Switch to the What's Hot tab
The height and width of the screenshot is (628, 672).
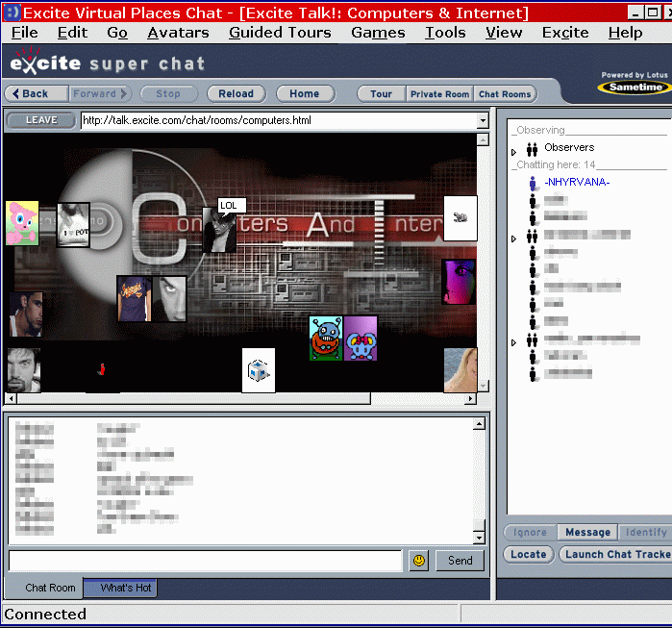(x=119, y=588)
